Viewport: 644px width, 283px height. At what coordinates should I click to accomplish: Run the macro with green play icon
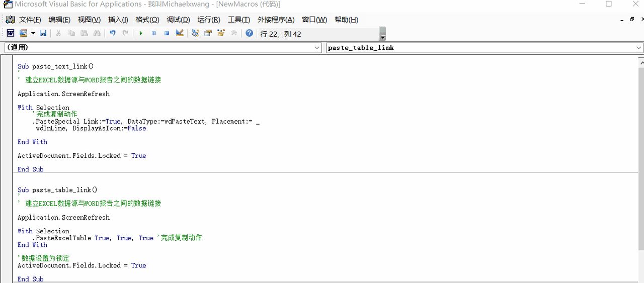(141, 33)
